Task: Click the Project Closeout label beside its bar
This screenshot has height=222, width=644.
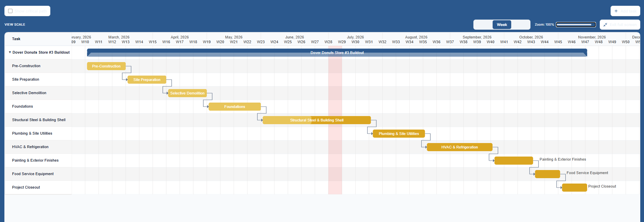Action: 602,186
